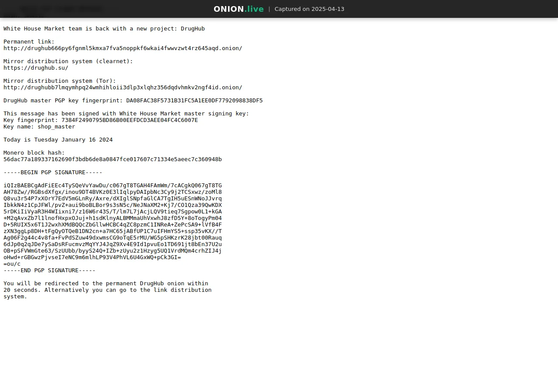Click the https://drughub.su/ address
The image size is (558, 392).
[x=36, y=68]
